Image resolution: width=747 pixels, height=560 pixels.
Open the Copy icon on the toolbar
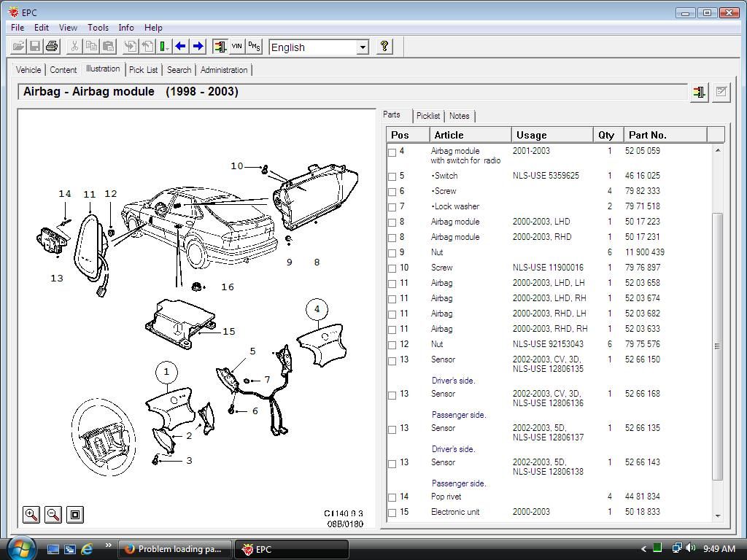coord(91,46)
